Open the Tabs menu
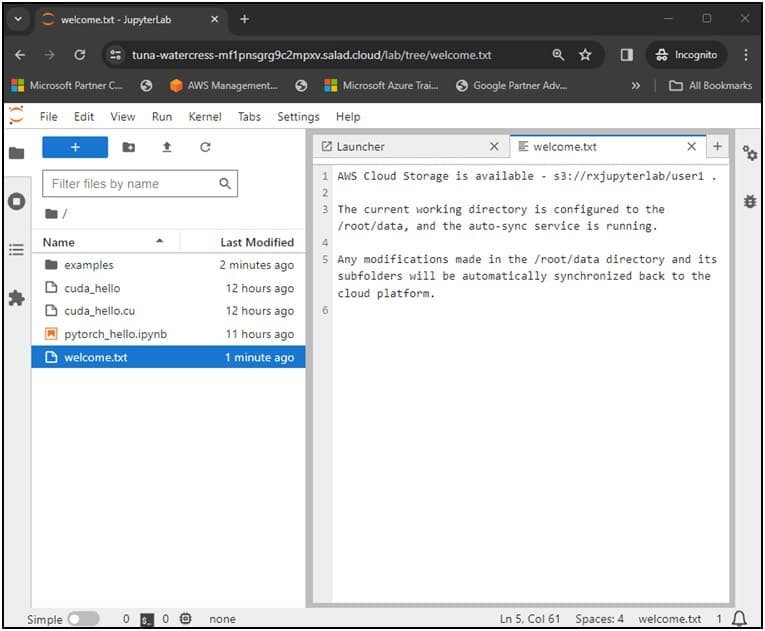Screen dimensions: 765x631 point(249,117)
